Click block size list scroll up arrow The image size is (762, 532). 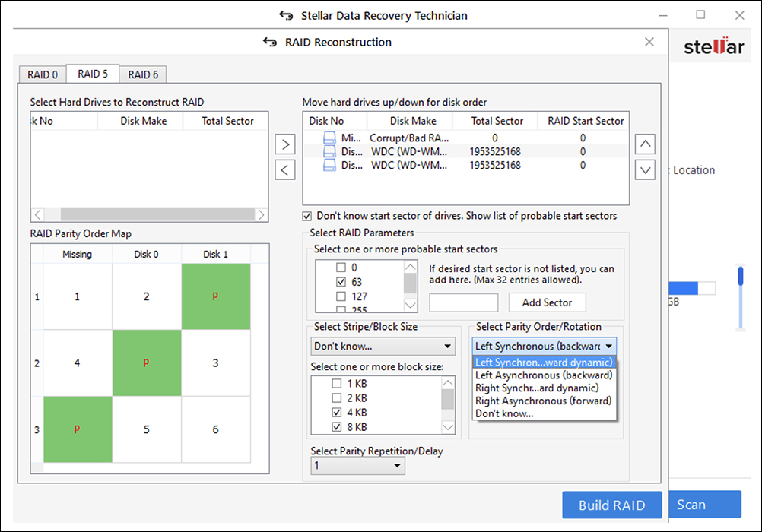(x=448, y=383)
